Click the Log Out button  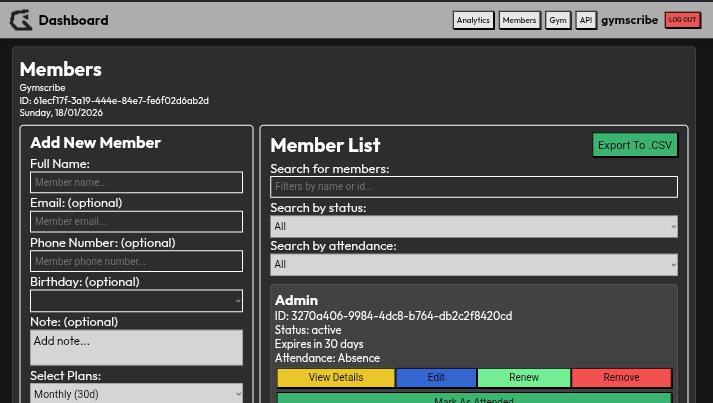[683, 20]
